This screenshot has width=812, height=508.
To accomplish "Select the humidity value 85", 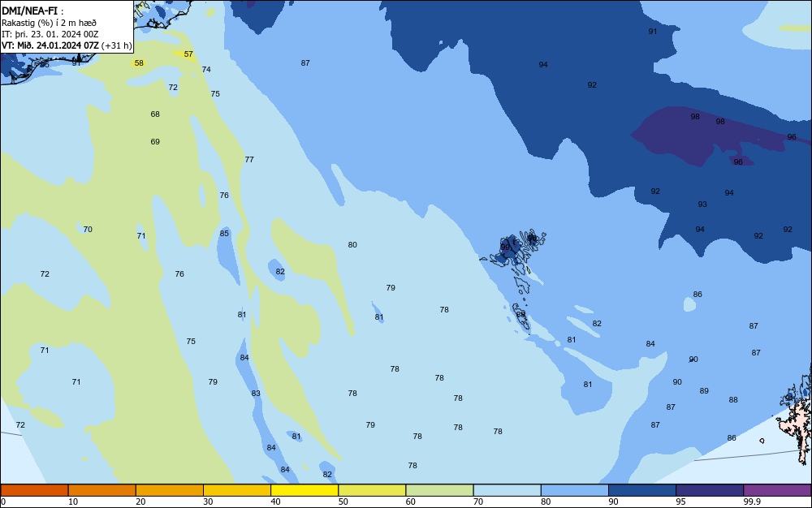I will 224,234.
